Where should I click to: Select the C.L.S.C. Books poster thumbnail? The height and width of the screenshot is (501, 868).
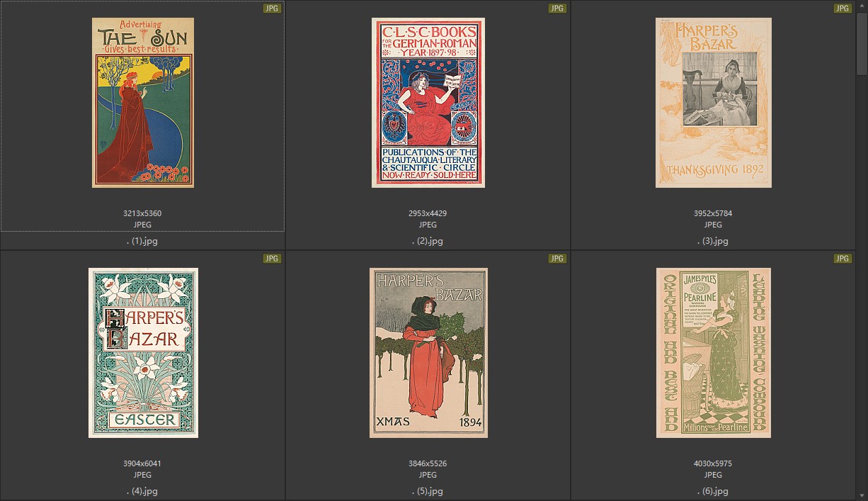tap(428, 103)
